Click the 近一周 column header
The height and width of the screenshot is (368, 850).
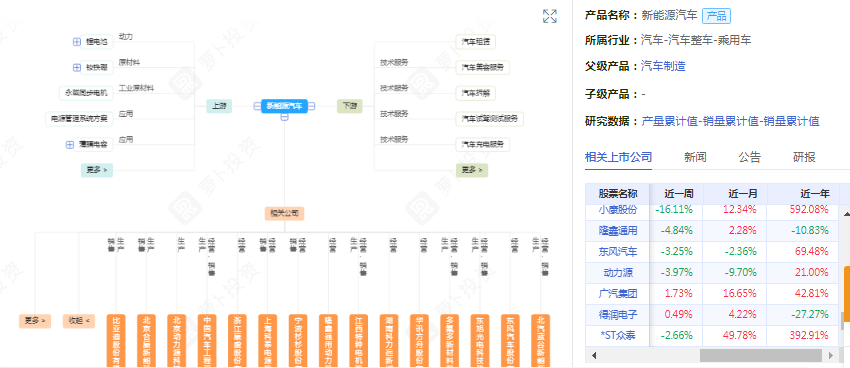coord(676,193)
